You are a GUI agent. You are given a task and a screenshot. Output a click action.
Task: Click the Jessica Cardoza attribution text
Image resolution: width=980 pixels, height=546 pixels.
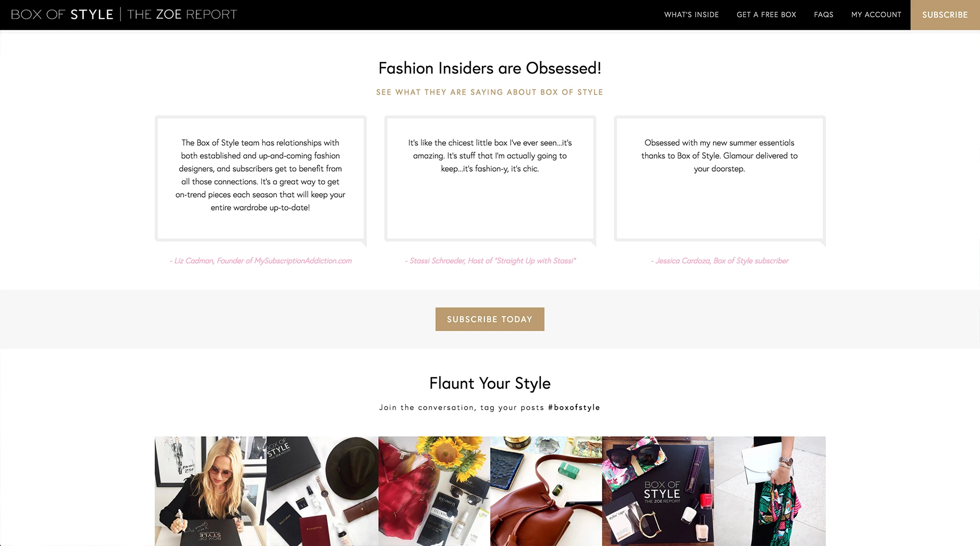pyautogui.click(x=720, y=260)
